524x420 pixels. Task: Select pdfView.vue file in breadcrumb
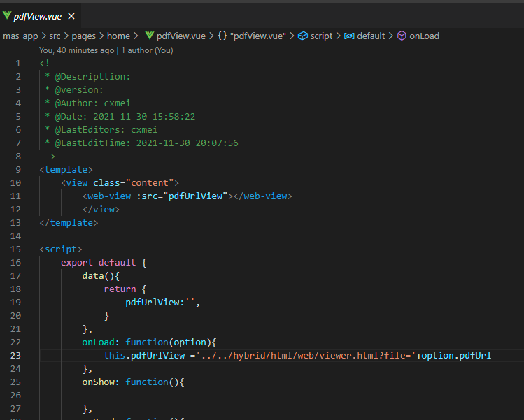point(180,36)
